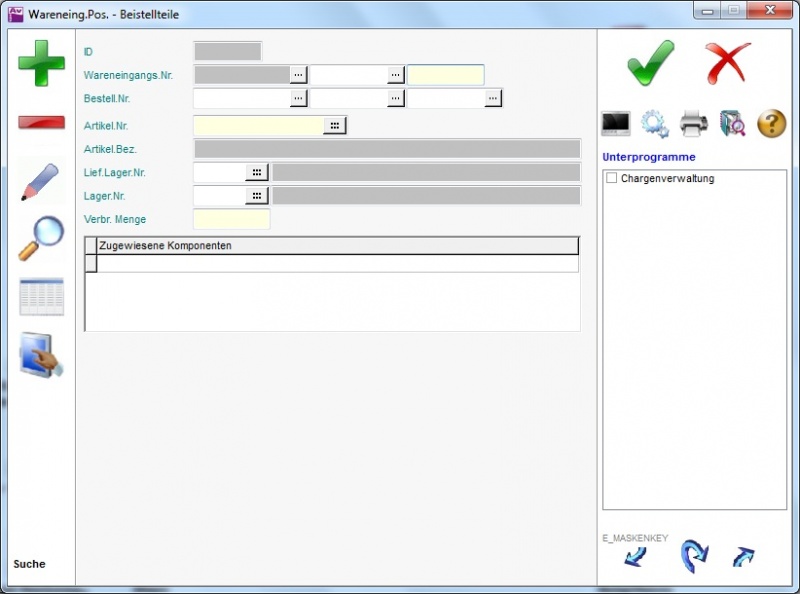Click first Wareneingangs.Nr. ellipsis button

[298, 75]
